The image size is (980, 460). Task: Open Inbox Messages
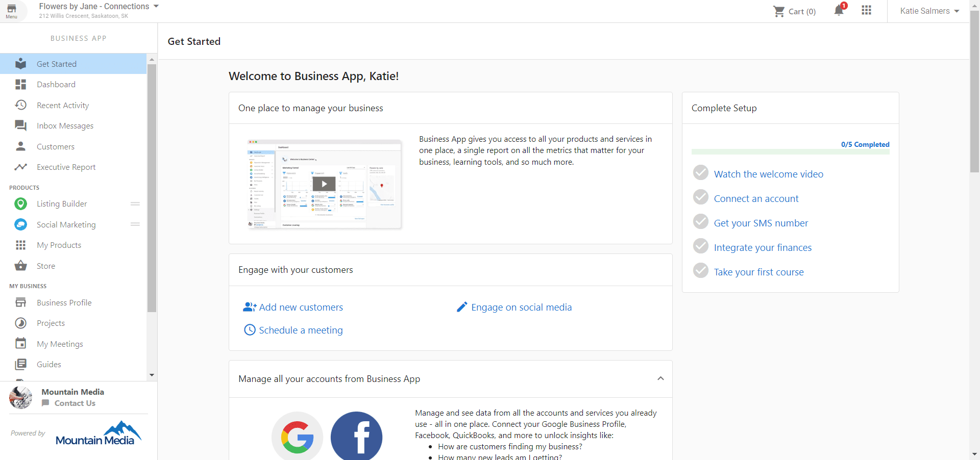pyautogui.click(x=65, y=125)
